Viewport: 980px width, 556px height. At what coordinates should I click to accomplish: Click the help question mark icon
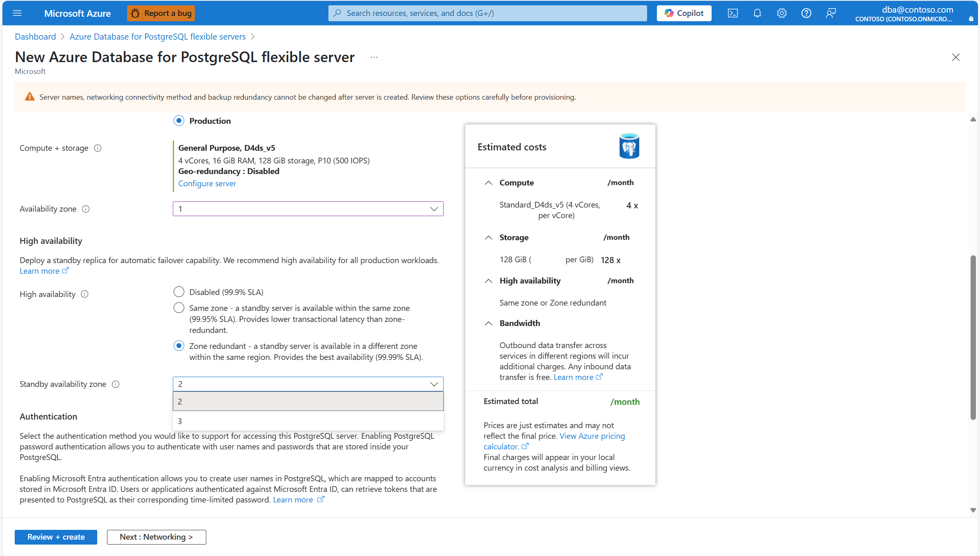click(x=806, y=13)
